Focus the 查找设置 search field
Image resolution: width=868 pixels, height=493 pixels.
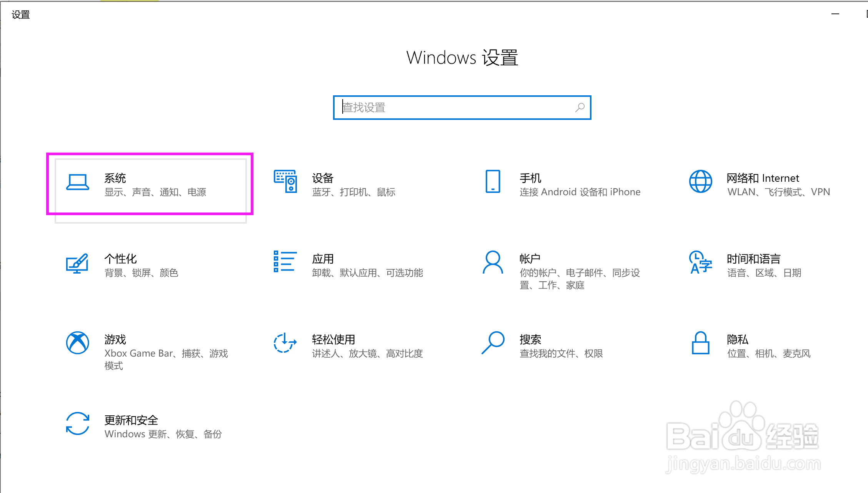(x=454, y=108)
